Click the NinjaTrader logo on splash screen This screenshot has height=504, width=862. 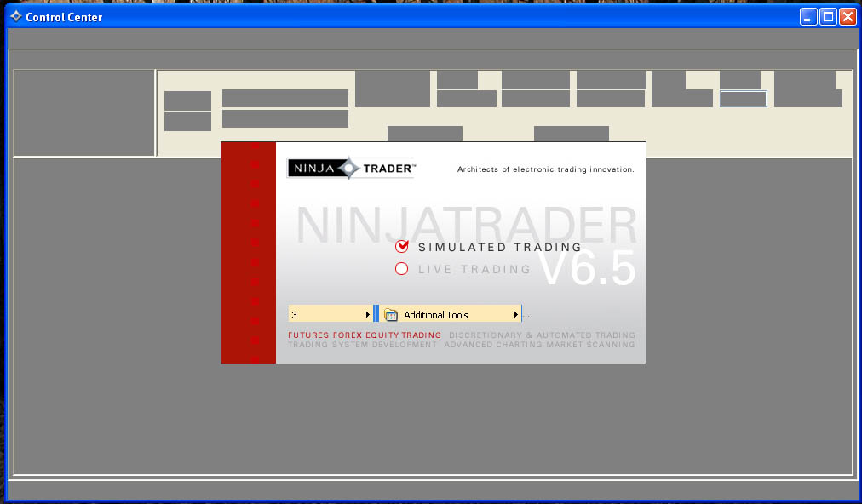point(351,169)
